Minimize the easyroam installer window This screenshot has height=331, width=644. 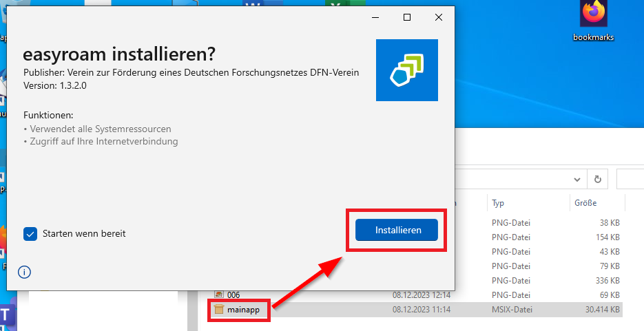pos(375,17)
